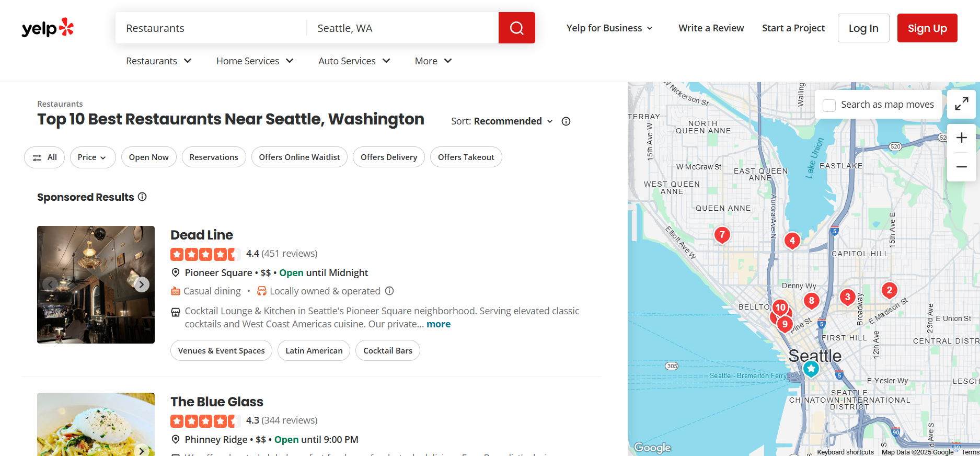Screen dimensions: 980x456
Task: Click the red search magnifier button
Action: [516, 28]
